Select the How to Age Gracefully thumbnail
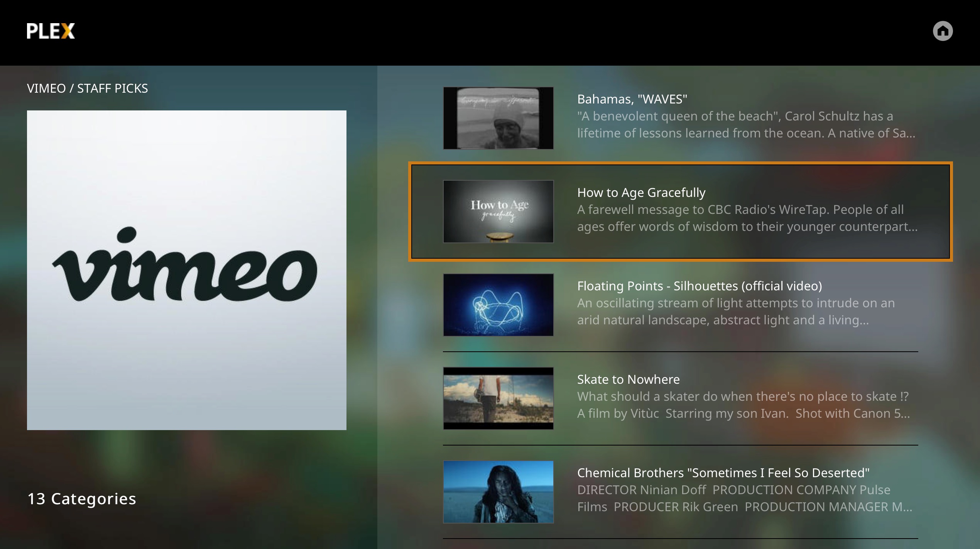Image resolution: width=980 pixels, height=549 pixels. coord(498,212)
